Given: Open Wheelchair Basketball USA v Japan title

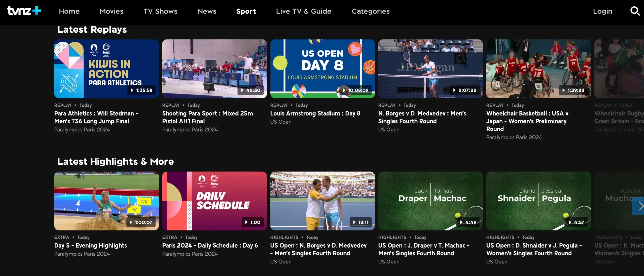Looking at the screenshot, I should click(527, 121).
